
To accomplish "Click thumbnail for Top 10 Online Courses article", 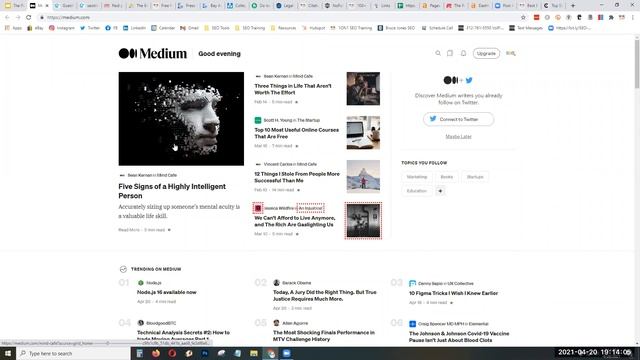I will tap(363, 133).
